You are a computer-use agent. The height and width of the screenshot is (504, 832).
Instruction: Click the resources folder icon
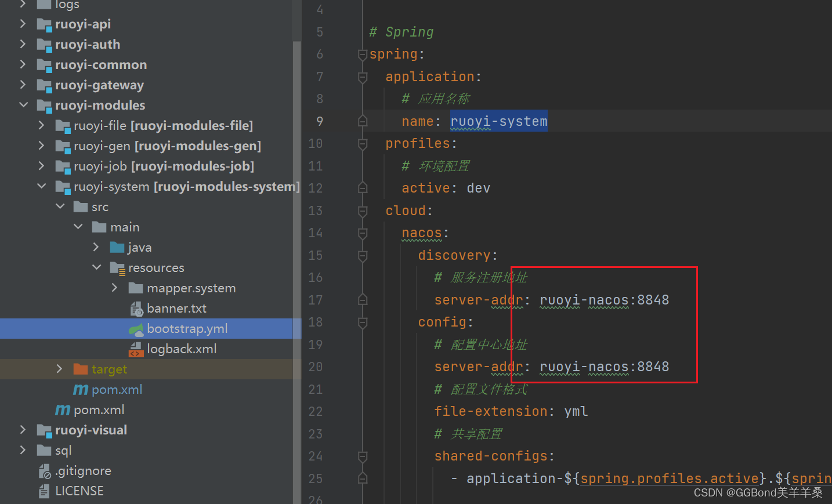118,269
